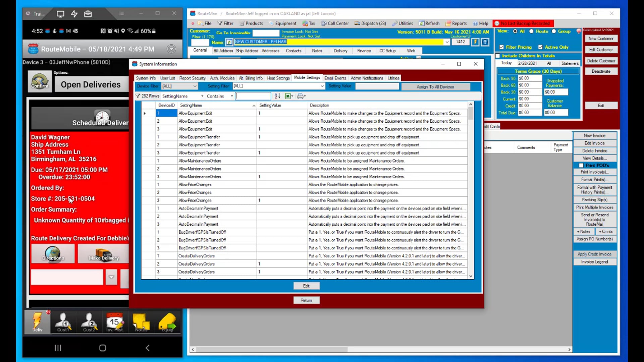644x362 pixels.
Task: Click the lightning icon next to CustomerID
Action: pos(475,42)
